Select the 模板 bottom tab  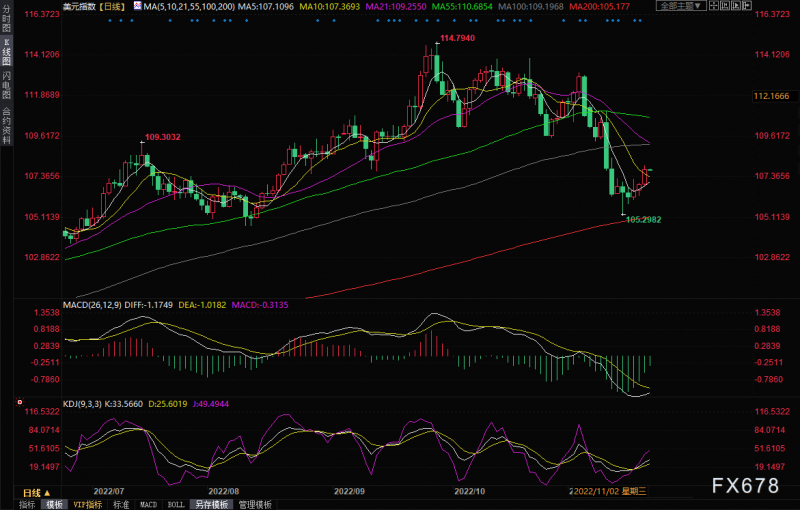coord(54,504)
